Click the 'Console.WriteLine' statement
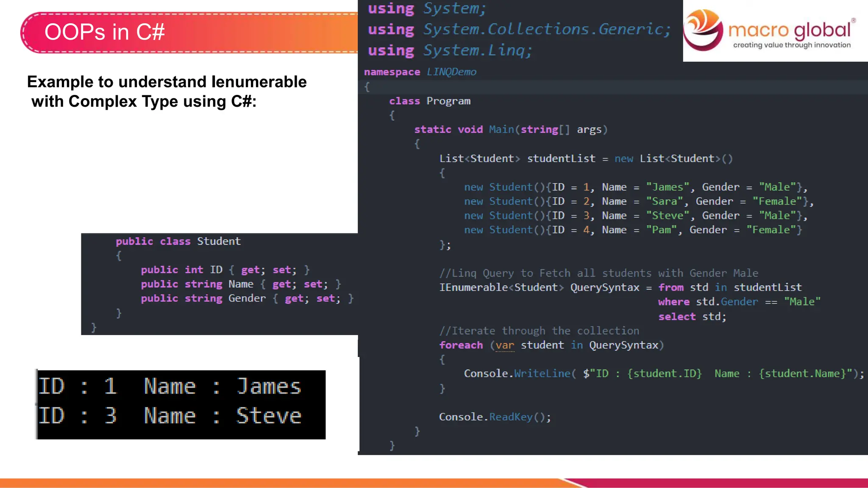Image resolution: width=868 pixels, height=488 pixels. tap(664, 374)
